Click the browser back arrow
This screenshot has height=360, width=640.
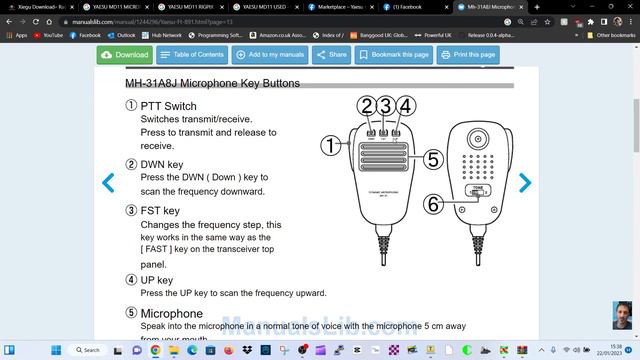coord(9,22)
